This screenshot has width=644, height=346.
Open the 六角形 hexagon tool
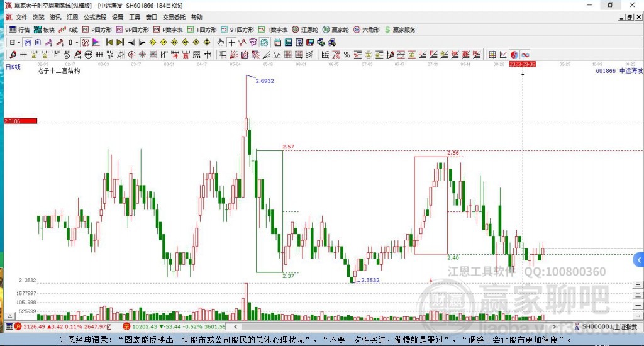pyautogui.click(x=367, y=30)
